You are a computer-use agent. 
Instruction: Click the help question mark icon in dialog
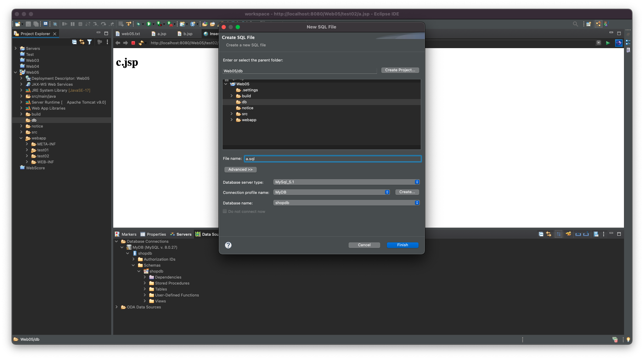[228, 245]
